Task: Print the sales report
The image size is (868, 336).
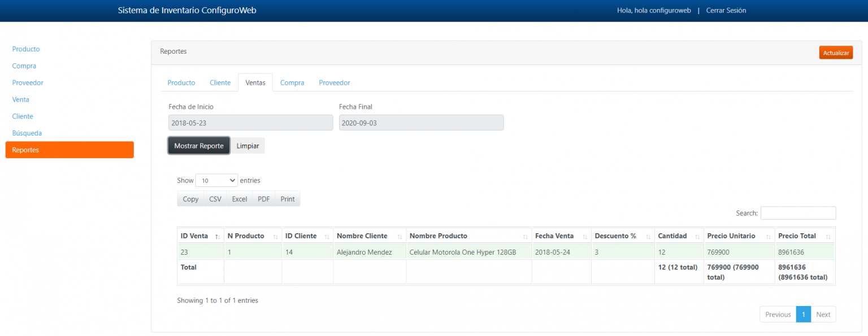Action: 287,198
